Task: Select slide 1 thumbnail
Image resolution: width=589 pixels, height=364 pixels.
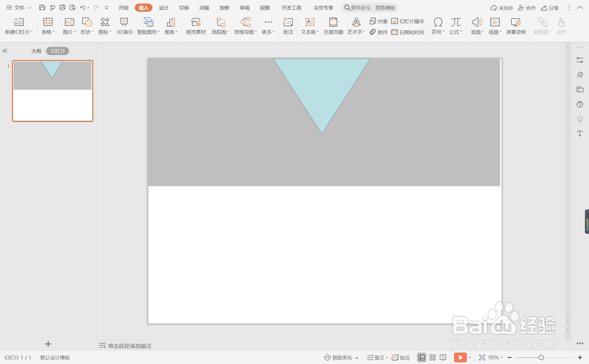Action: click(x=53, y=91)
